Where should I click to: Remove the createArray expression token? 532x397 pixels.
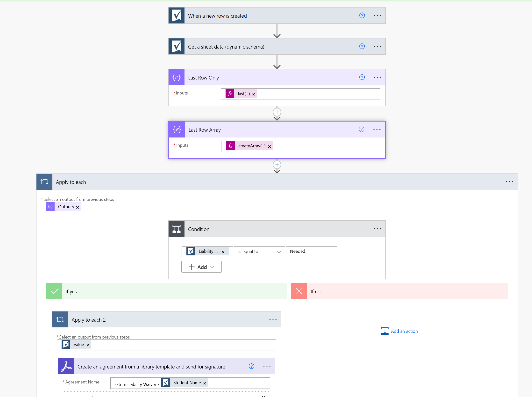click(x=270, y=146)
